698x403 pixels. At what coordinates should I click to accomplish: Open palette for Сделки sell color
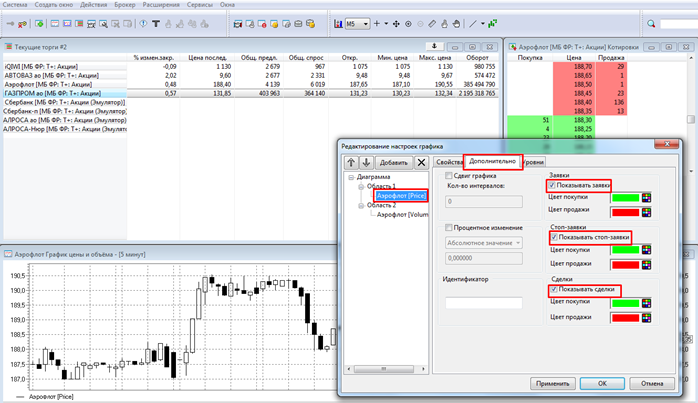point(646,318)
